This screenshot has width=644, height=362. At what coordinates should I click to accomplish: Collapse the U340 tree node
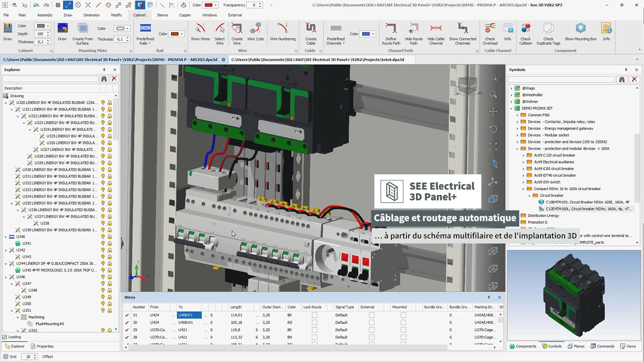tap(6, 237)
